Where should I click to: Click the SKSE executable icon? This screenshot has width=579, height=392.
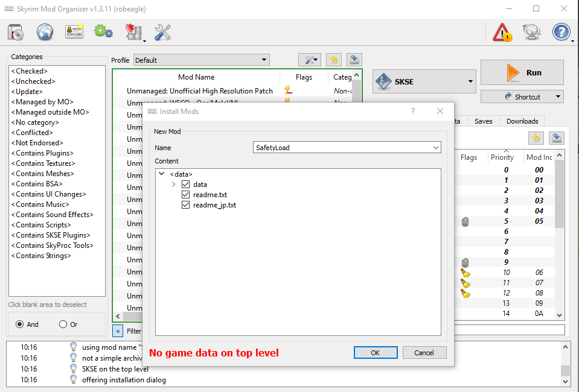pyautogui.click(x=383, y=81)
